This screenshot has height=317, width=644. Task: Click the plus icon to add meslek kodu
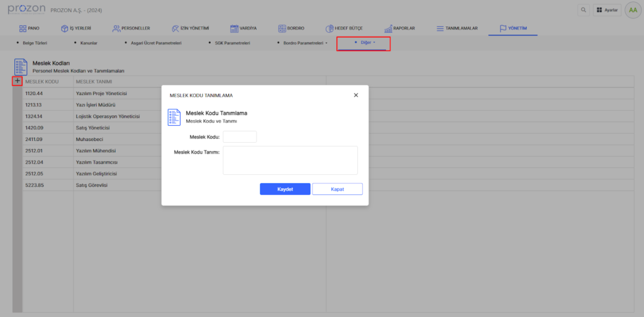[18, 81]
